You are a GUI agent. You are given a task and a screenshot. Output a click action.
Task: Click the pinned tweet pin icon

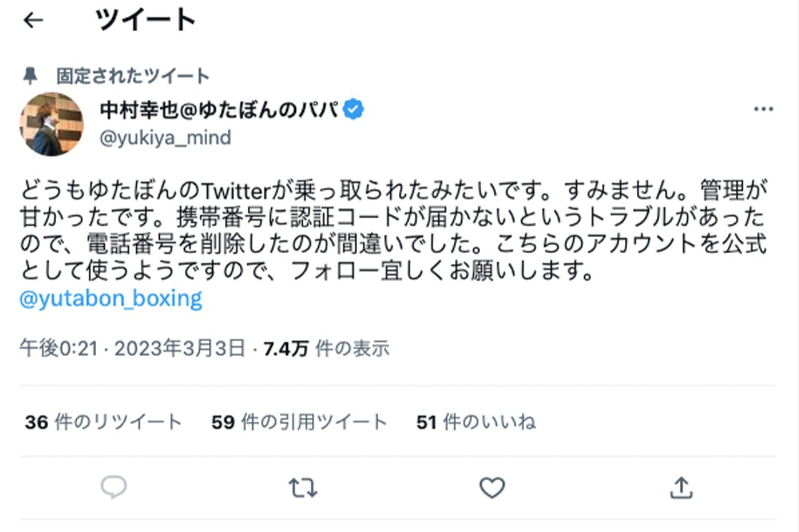(x=30, y=75)
